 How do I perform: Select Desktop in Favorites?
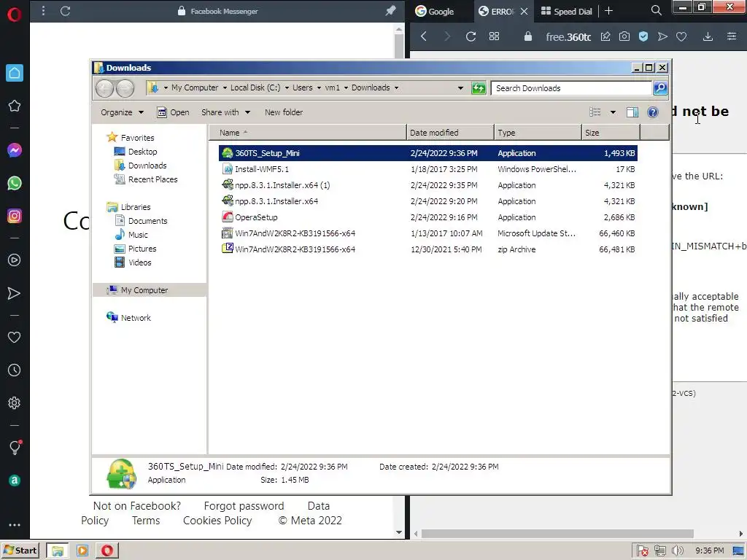(x=136, y=152)
